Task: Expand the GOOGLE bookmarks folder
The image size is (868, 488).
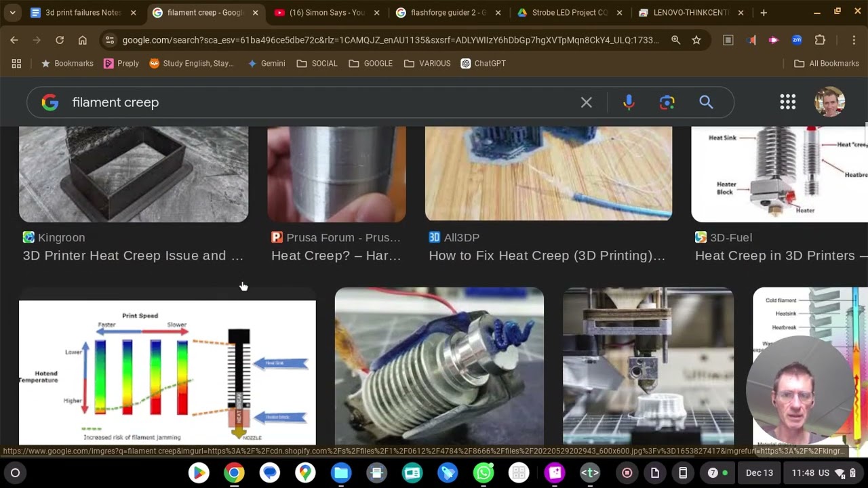Action: tap(370, 63)
